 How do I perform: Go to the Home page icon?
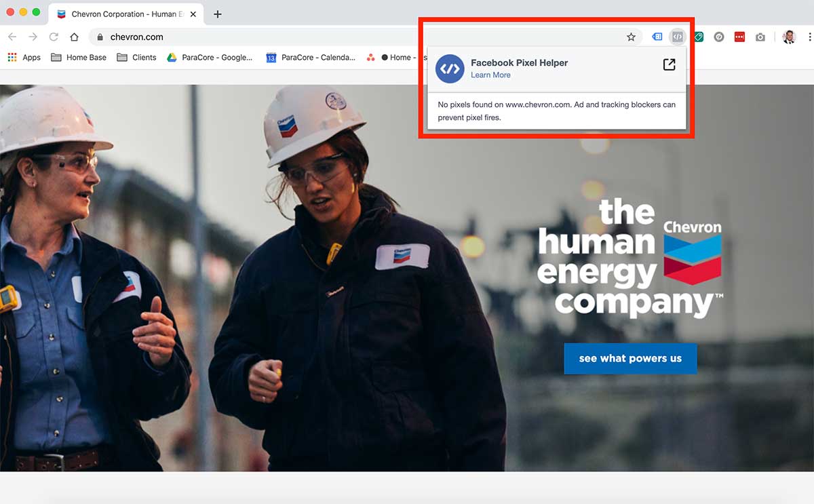click(75, 37)
